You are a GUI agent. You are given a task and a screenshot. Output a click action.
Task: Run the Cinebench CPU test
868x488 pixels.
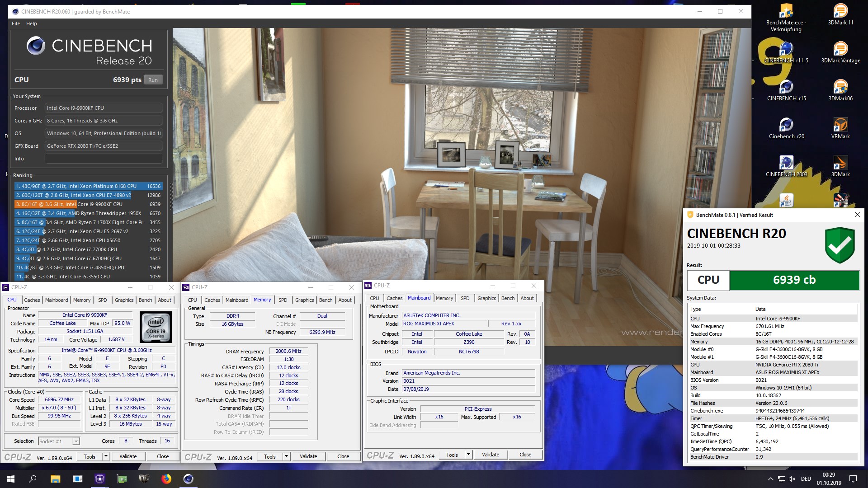pyautogui.click(x=153, y=80)
